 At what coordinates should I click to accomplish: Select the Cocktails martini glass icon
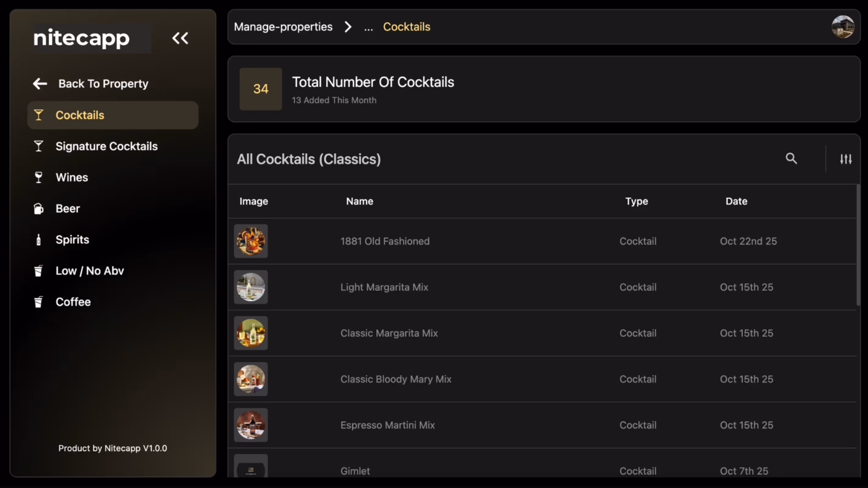(x=38, y=115)
